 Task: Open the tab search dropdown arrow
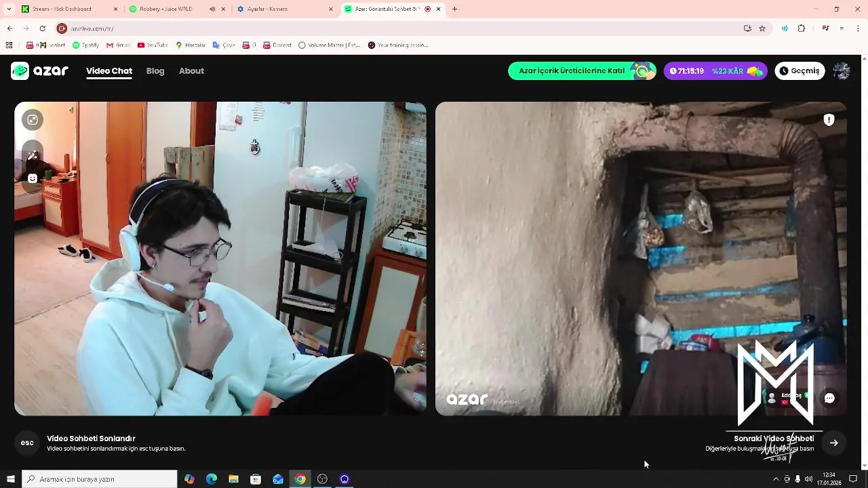tap(9, 9)
